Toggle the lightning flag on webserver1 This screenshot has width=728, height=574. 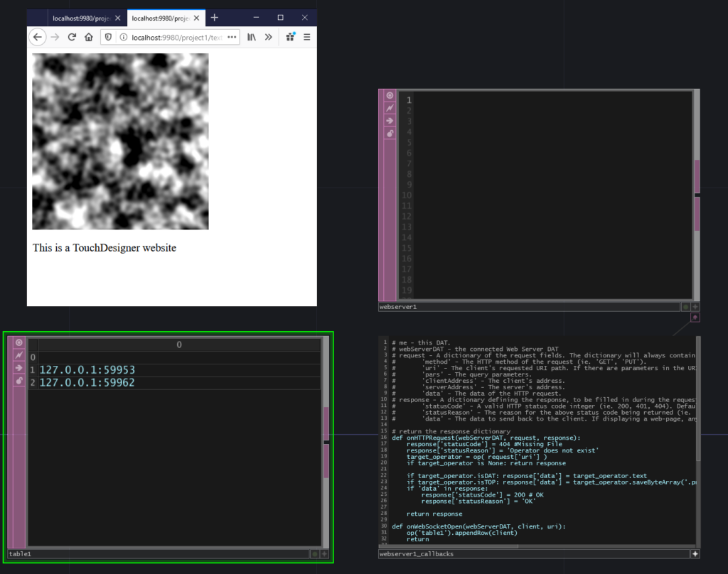(390, 108)
